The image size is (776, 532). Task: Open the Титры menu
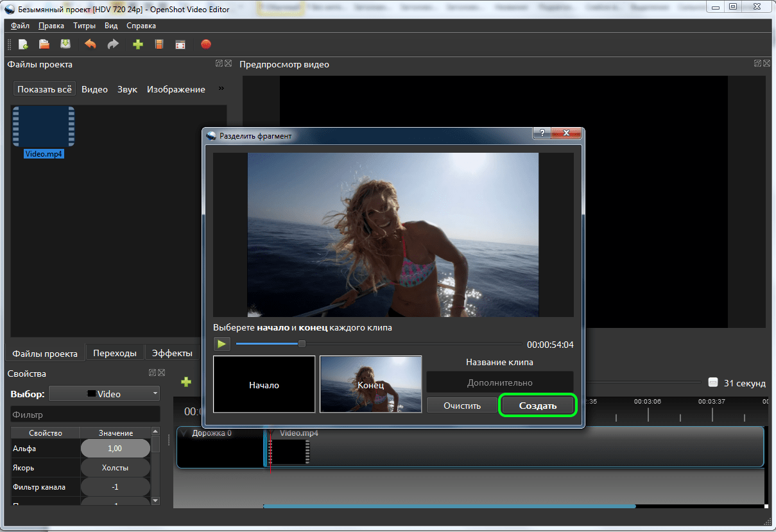(84, 26)
